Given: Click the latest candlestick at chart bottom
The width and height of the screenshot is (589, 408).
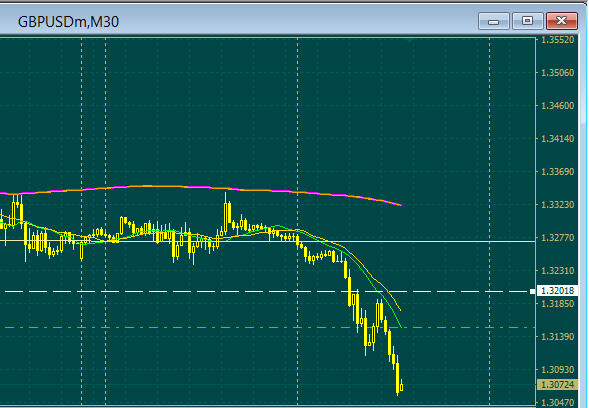Looking at the screenshot, I should coord(402,386).
